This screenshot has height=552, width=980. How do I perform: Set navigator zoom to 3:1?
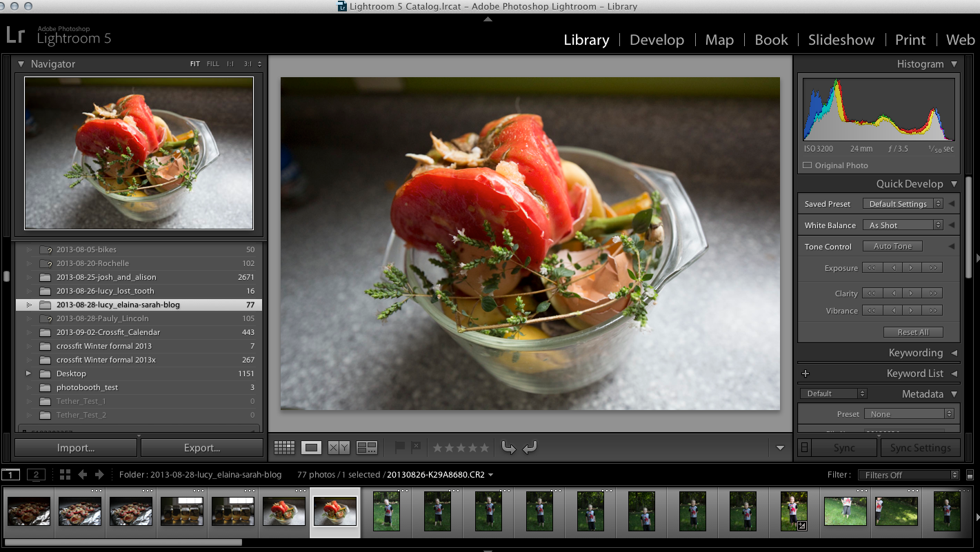pos(248,64)
